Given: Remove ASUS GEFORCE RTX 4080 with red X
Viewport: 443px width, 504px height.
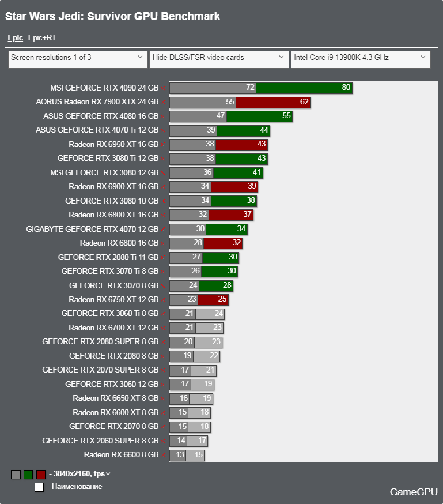Looking at the screenshot, I should (163, 116).
